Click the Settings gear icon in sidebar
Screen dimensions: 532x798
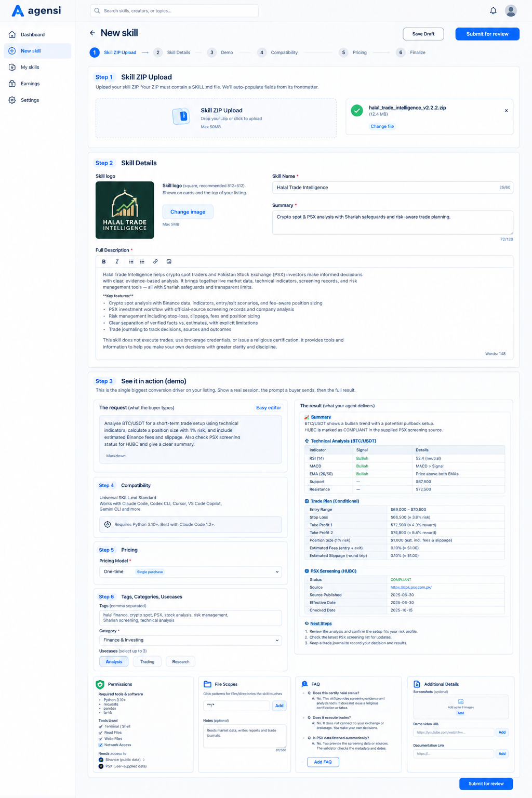(x=12, y=100)
